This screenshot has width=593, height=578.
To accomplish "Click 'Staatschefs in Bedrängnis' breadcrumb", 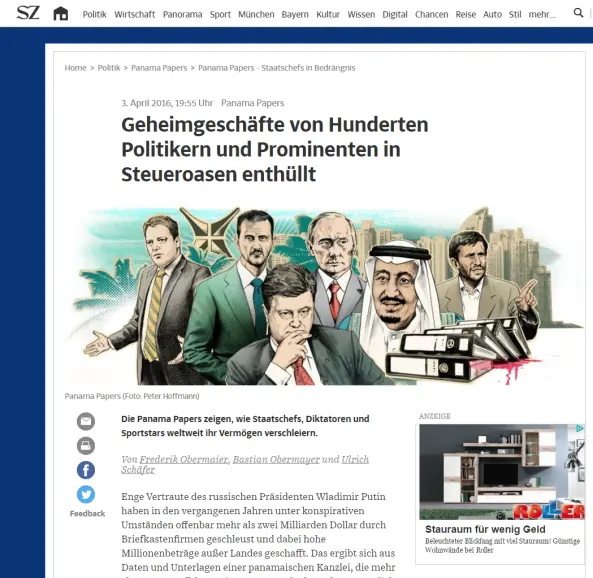I will (x=277, y=68).
